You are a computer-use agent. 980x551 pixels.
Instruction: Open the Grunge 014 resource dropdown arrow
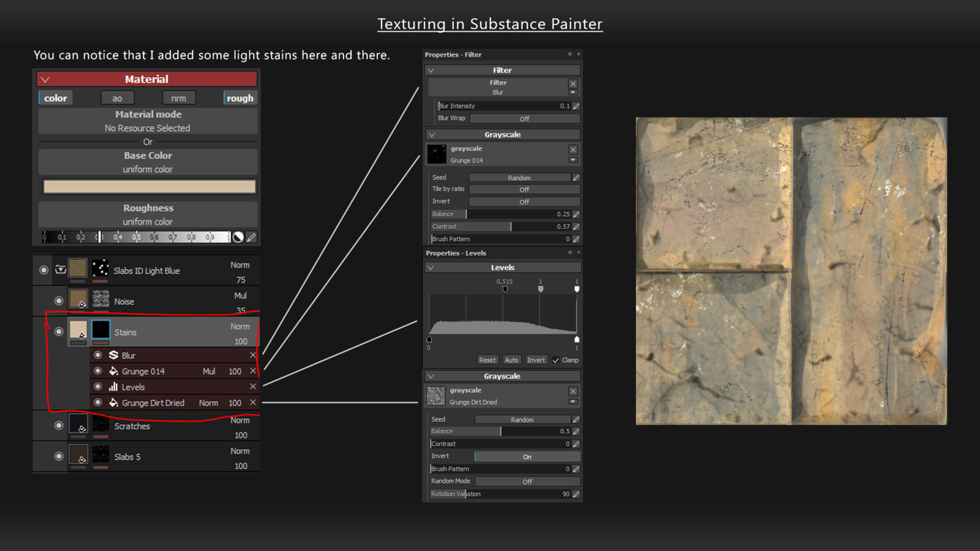click(573, 160)
